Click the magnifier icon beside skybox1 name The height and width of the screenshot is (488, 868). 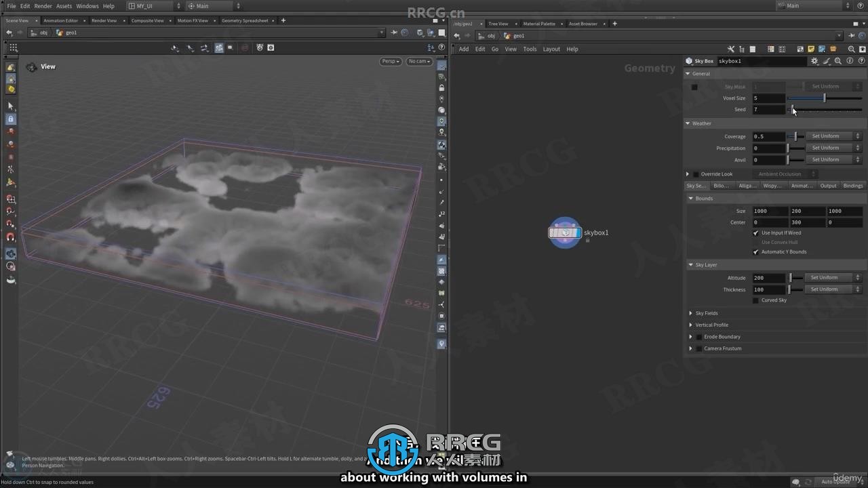(838, 61)
